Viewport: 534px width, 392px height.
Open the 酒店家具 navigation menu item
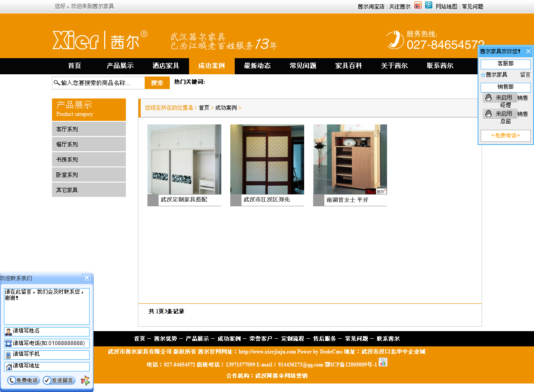(166, 66)
